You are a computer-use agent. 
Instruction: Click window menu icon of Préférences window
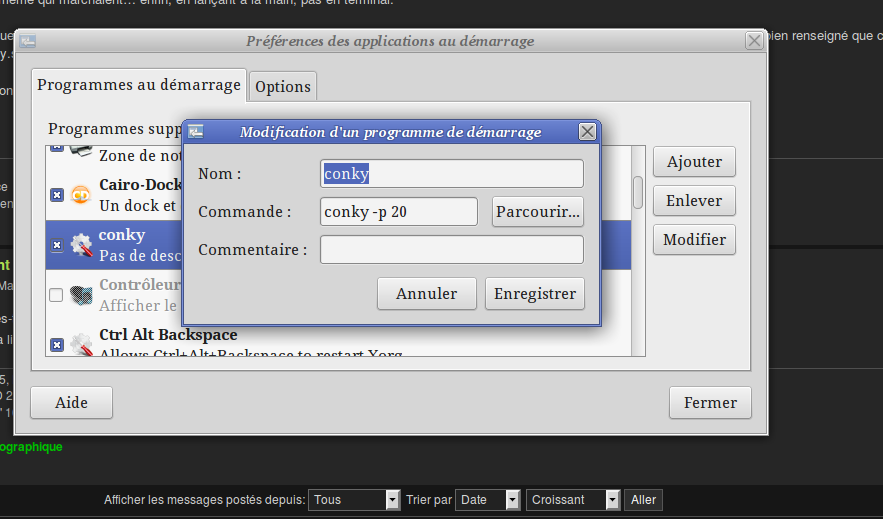[x=28, y=41]
